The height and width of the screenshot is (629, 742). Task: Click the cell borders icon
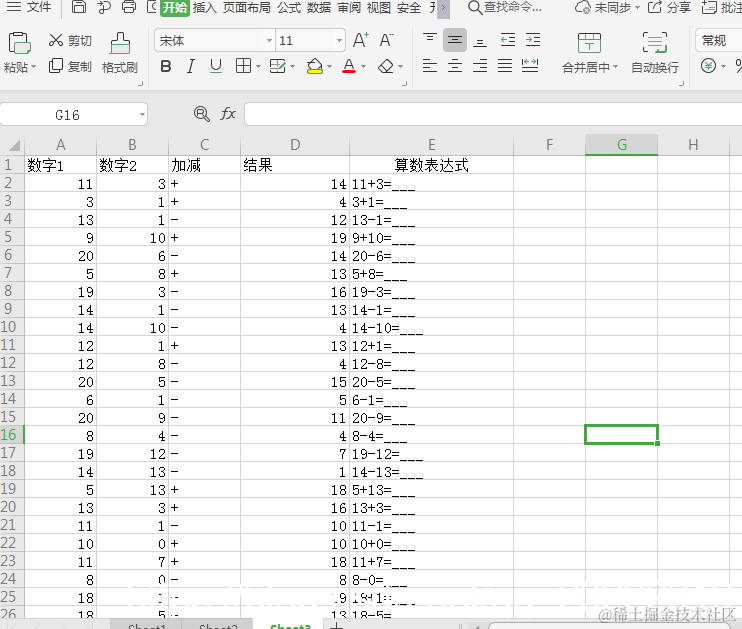pyautogui.click(x=243, y=66)
